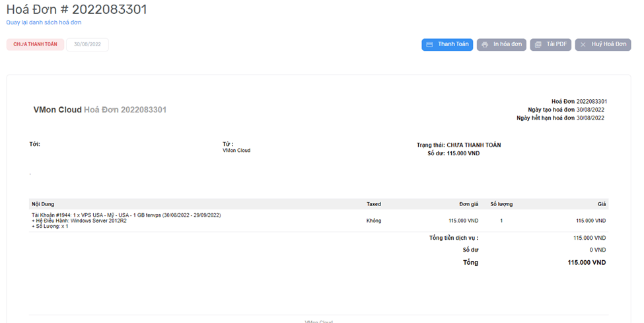644x323 pixels.
Task: Click the Giá column header
Action: click(600, 204)
